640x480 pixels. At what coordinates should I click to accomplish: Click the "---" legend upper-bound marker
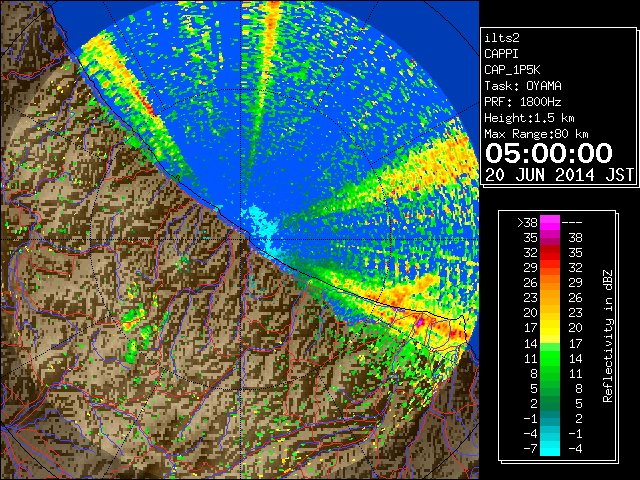click(572, 223)
